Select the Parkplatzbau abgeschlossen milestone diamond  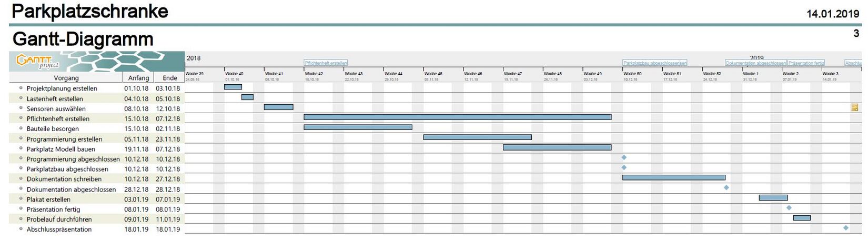click(624, 167)
